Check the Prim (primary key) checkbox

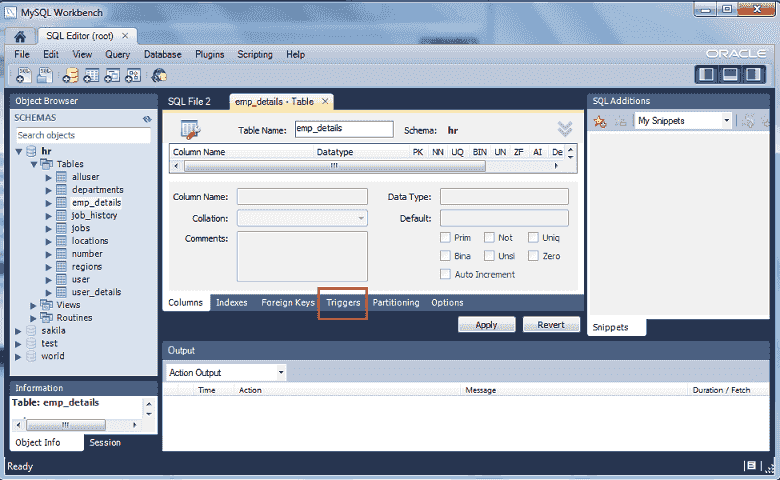pos(445,237)
